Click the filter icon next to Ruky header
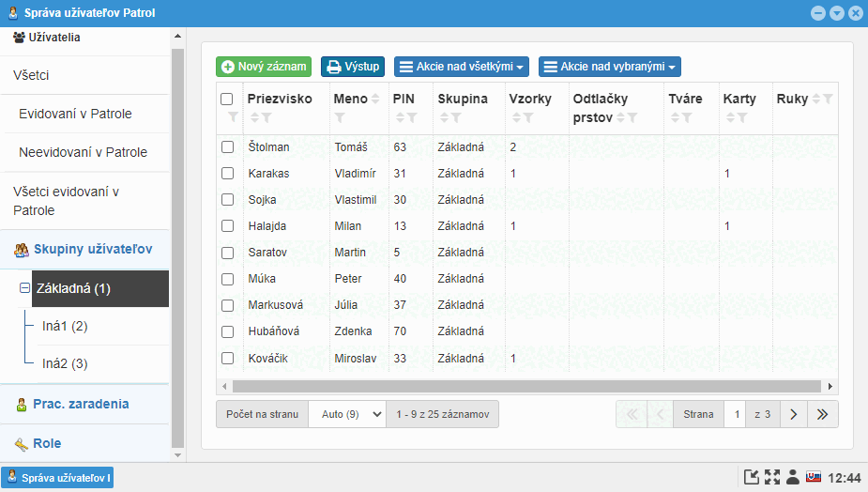This screenshot has height=492, width=868. coord(828,99)
